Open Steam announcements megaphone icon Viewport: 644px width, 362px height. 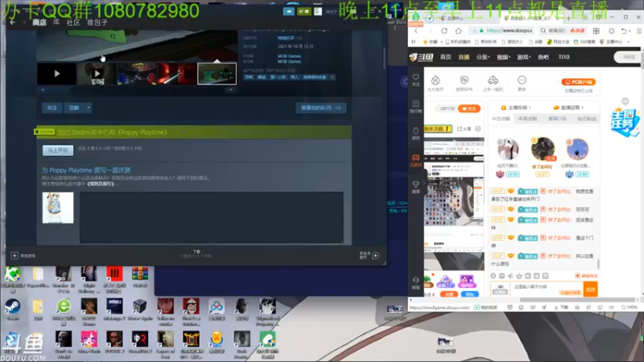tap(289, 11)
